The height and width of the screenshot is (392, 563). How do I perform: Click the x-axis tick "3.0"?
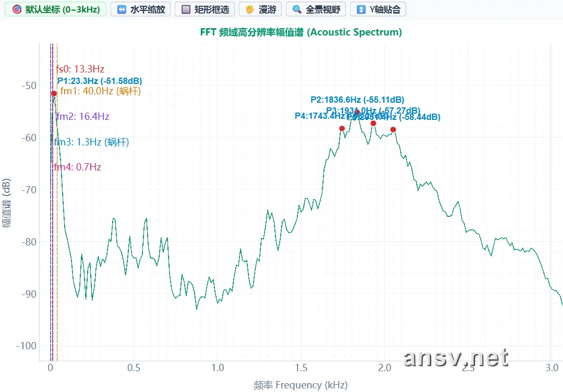552,367
